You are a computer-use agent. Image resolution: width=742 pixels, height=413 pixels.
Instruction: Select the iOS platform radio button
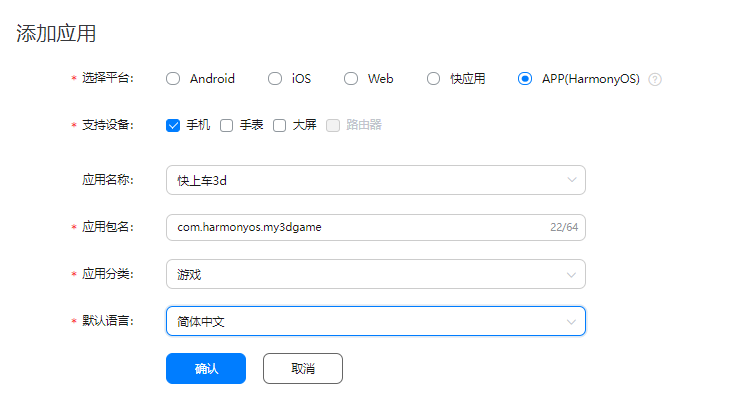[x=274, y=79]
